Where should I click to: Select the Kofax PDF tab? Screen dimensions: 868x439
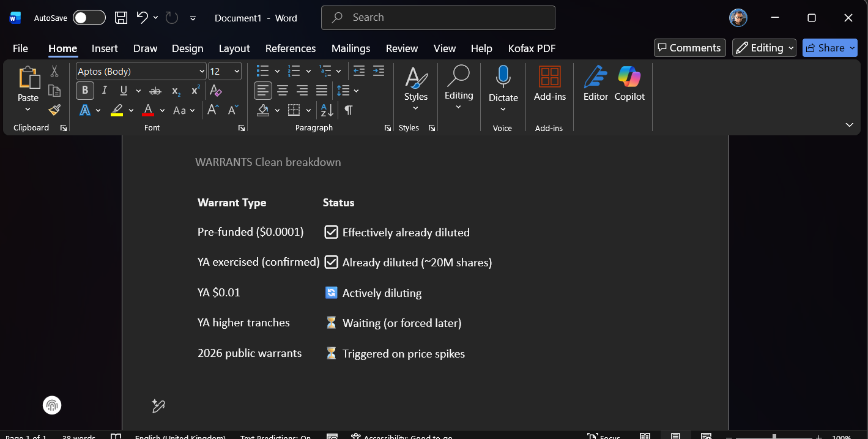point(532,48)
